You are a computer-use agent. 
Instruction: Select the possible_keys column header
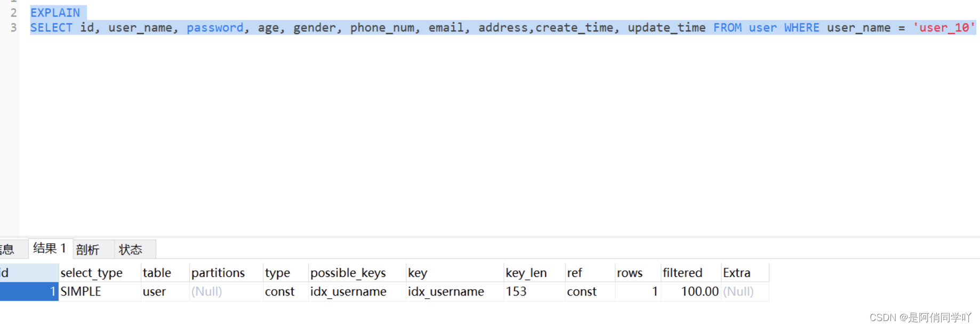click(x=357, y=273)
